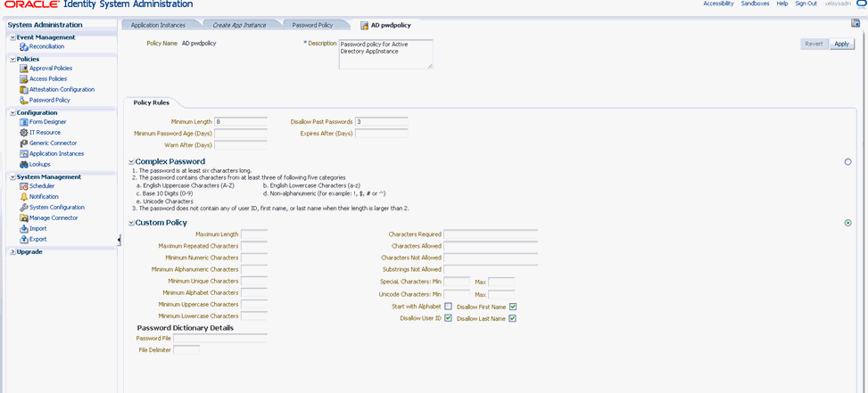
Task: Focus the Special Characters Min field
Action: click(x=457, y=282)
